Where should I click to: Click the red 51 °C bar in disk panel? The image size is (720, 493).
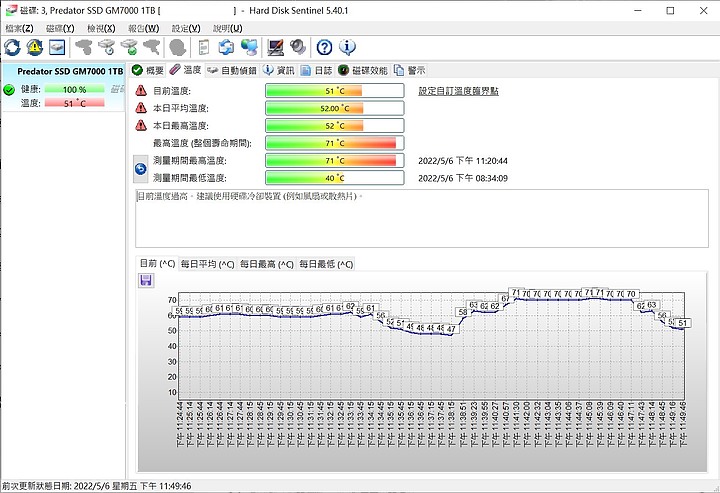(x=74, y=103)
